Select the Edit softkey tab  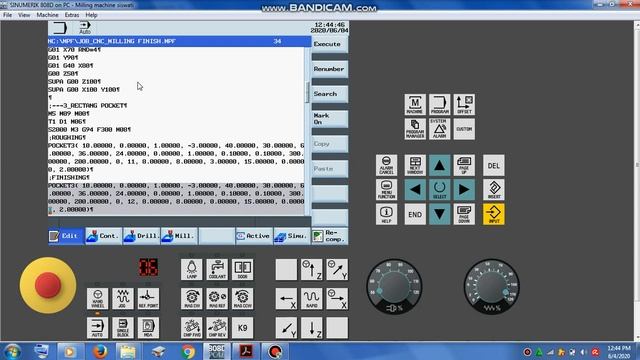pyautogui.click(x=66, y=236)
